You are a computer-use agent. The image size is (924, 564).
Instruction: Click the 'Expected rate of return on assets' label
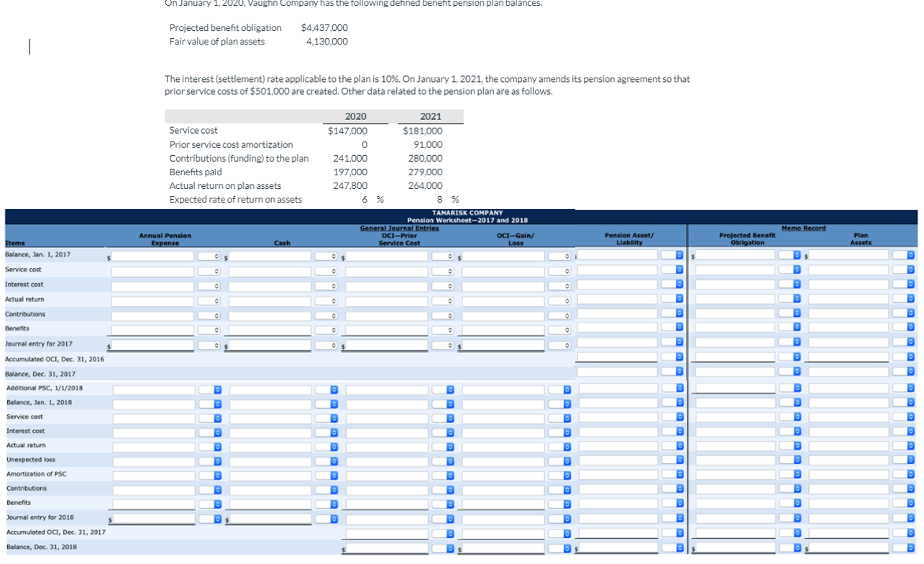pos(236,200)
